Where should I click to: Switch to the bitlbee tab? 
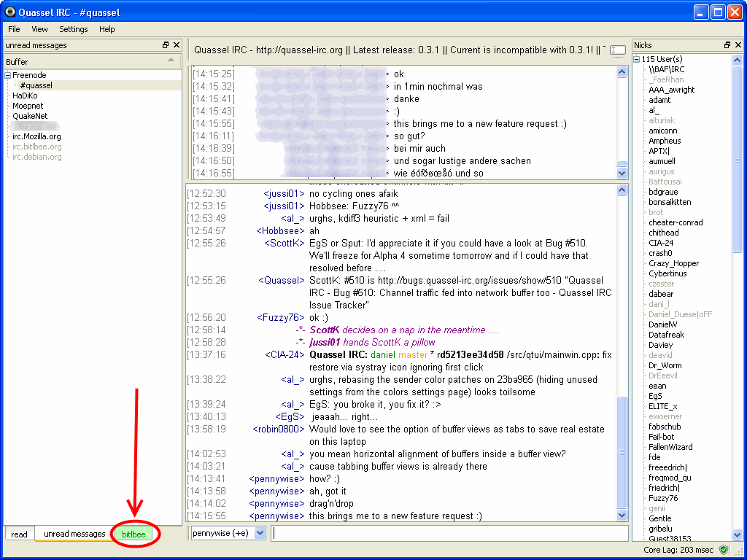133,534
